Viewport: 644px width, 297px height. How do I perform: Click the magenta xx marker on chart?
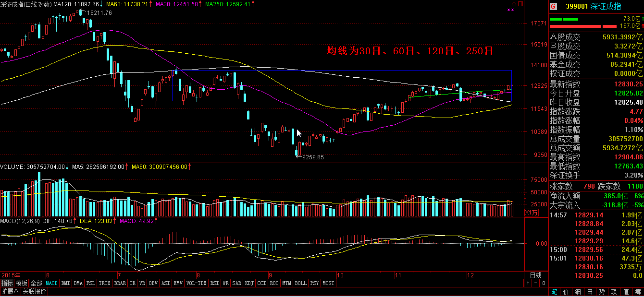510,10
